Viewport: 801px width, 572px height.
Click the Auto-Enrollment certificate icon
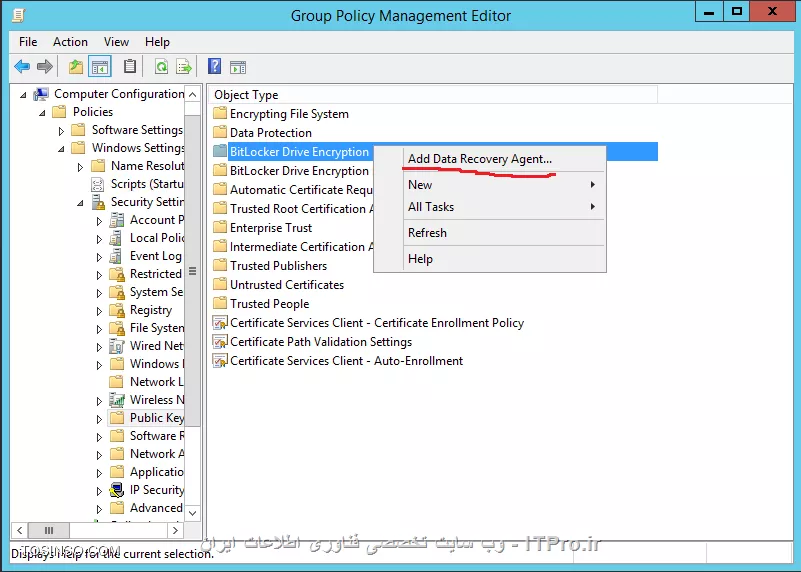220,361
